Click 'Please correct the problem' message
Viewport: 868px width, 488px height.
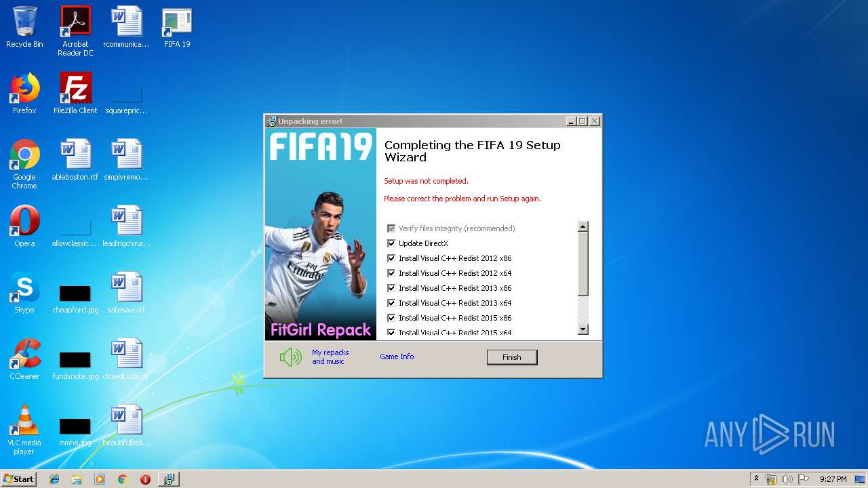(x=462, y=199)
